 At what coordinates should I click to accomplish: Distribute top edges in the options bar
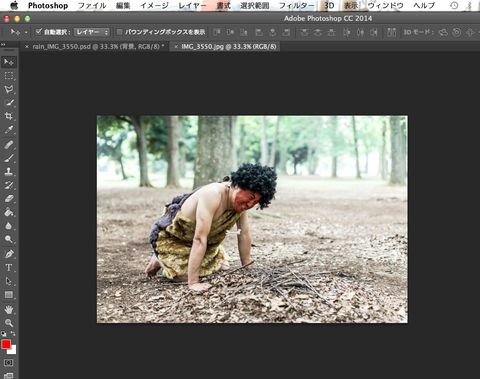pos(304,32)
